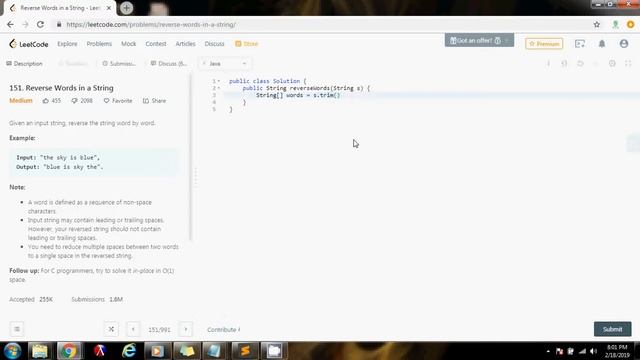The width and height of the screenshot is (640, 360).
Task: Switch to the Discuss tab in problem panel
Action: pyautogui.click(x=169, y=64)
